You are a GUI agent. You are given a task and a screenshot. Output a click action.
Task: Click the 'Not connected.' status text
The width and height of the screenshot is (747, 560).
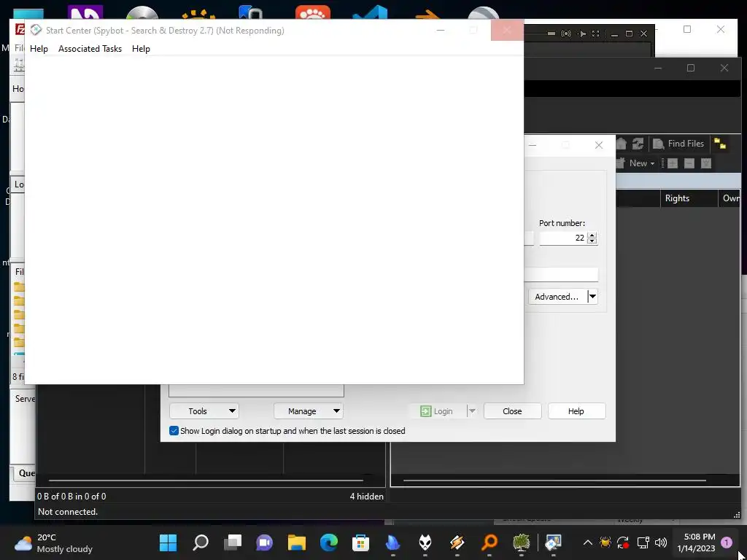pos(68,511)
